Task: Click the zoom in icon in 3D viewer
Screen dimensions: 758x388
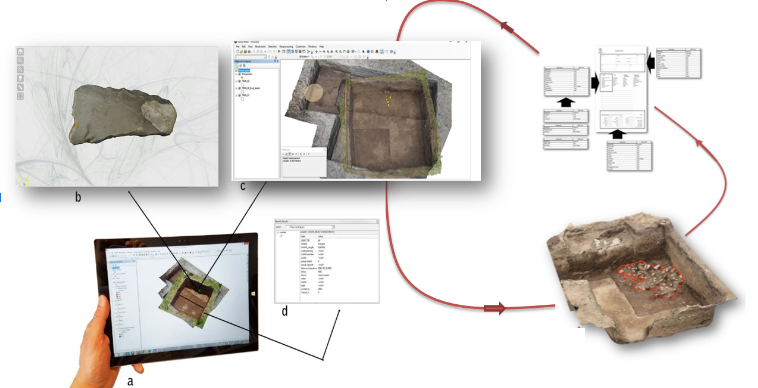Action: (x=20, y=60)
